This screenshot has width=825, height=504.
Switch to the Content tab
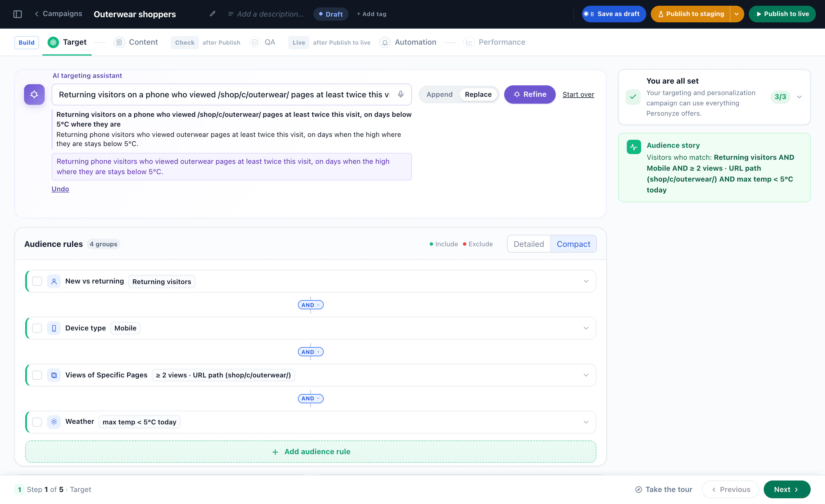click(135, 42)
